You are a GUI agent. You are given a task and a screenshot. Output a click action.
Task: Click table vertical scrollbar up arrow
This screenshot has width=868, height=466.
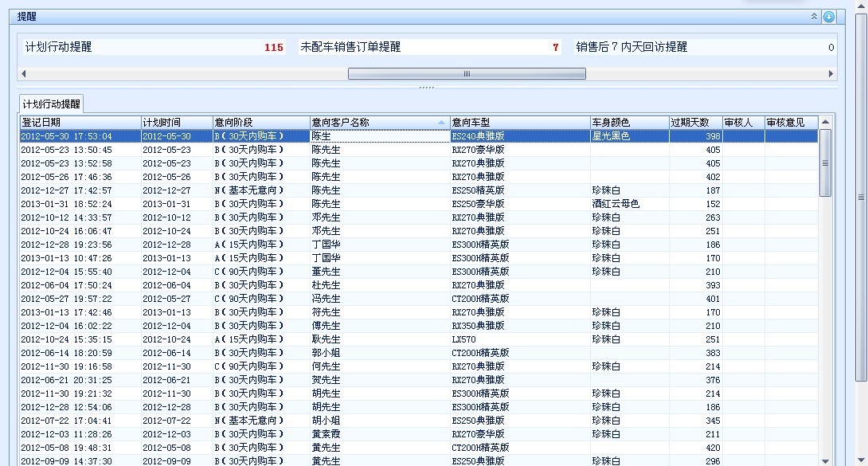tap(825, 122)
